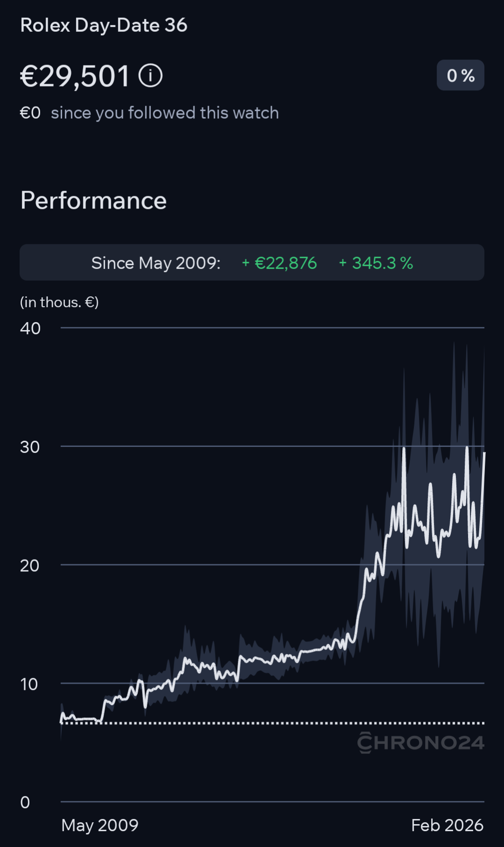Tap the 0 y-axis label
504x847 pixels.
tap(25, 803)
